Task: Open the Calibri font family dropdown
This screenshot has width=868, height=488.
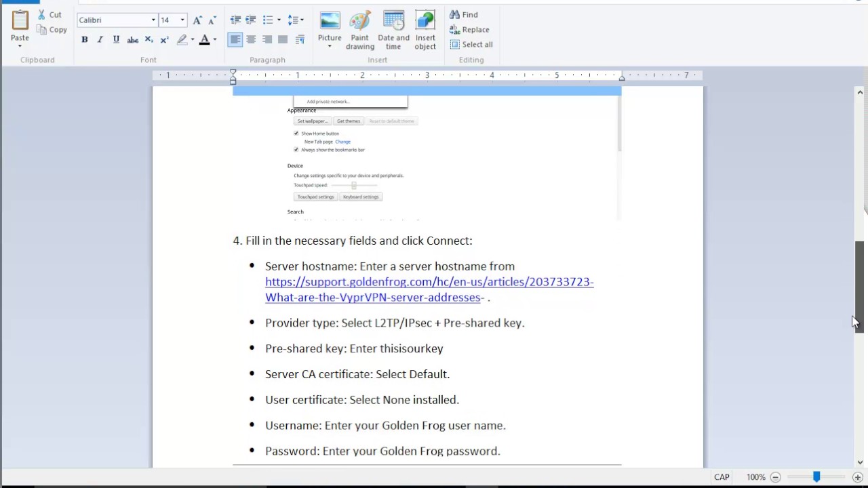Action: pos(154,20)
